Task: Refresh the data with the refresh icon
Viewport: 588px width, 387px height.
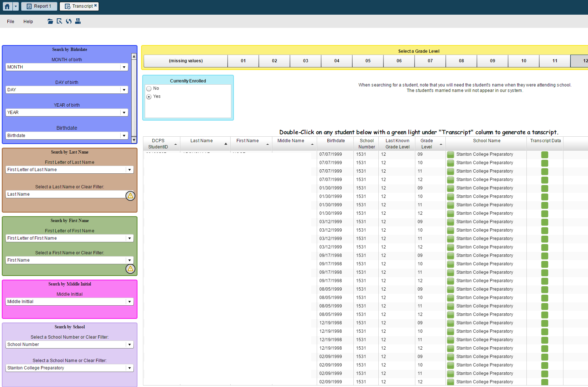Action: pyautogui.click(x=69, y=21)
